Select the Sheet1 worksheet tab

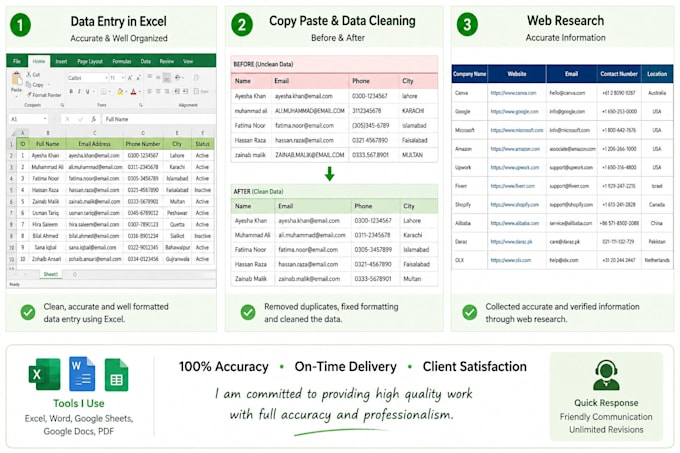(51, 274)
